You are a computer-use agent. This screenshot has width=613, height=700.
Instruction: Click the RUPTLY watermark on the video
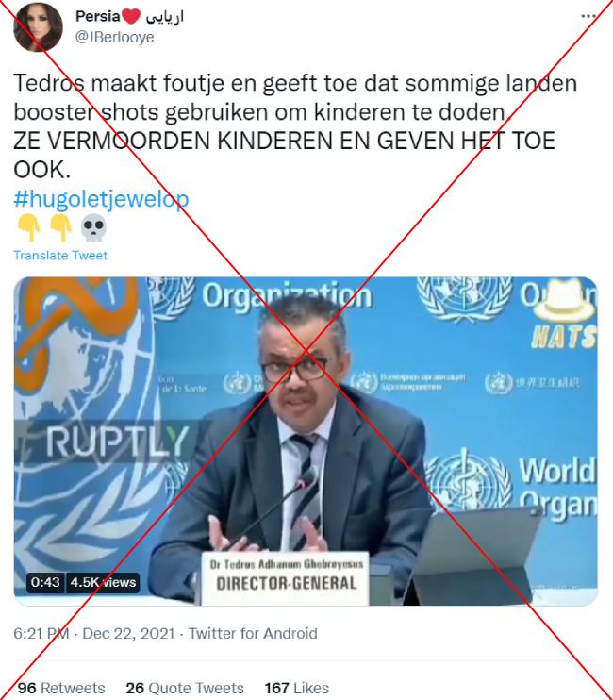[x=116, y=442]
